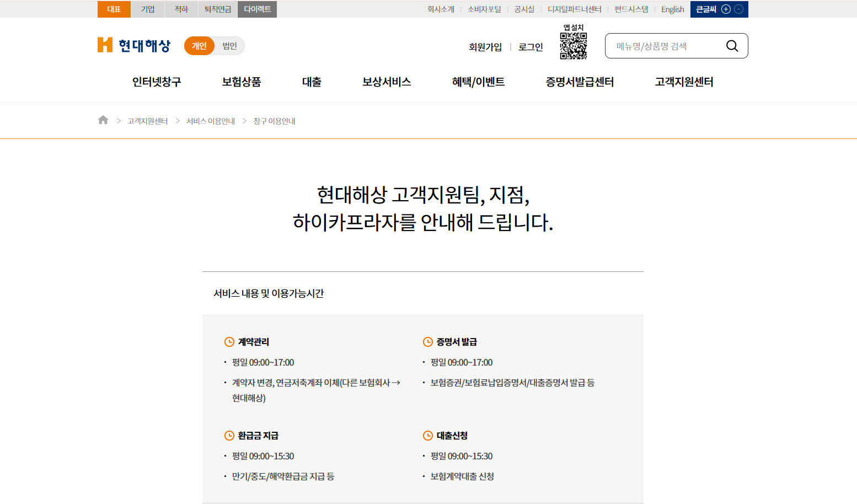Increase font size with plus icon
This screenshot has height=504, width=857.
726,9
